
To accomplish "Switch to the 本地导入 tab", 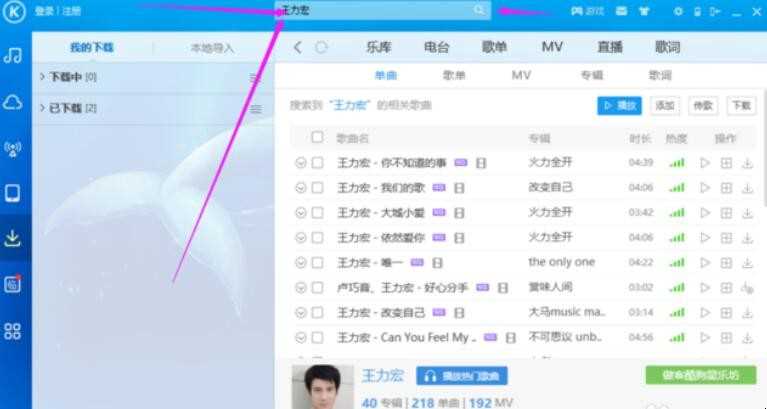I will (212, 48).
